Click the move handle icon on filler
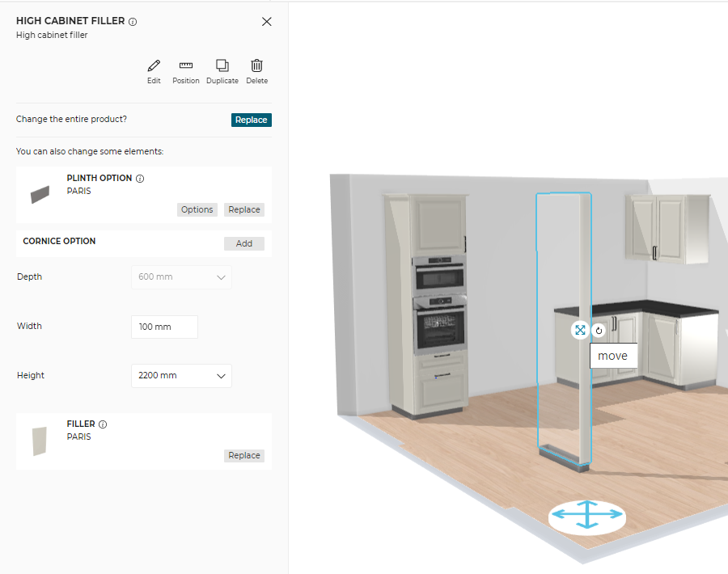 pos(580,330)
